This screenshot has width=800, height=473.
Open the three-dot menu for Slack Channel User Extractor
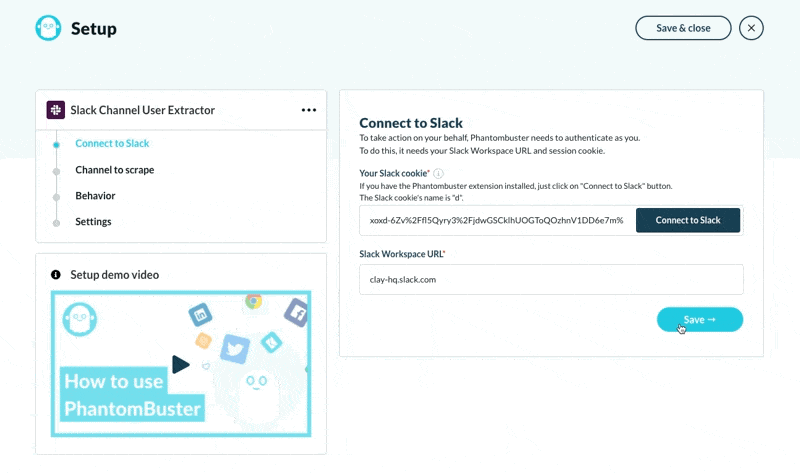click(x=309, y=110)
